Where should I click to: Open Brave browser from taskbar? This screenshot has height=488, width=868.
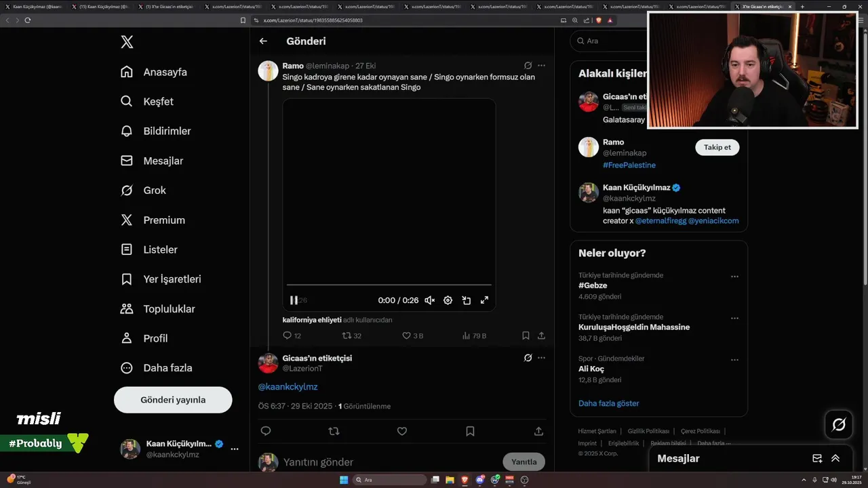click(x=465, y=480)
